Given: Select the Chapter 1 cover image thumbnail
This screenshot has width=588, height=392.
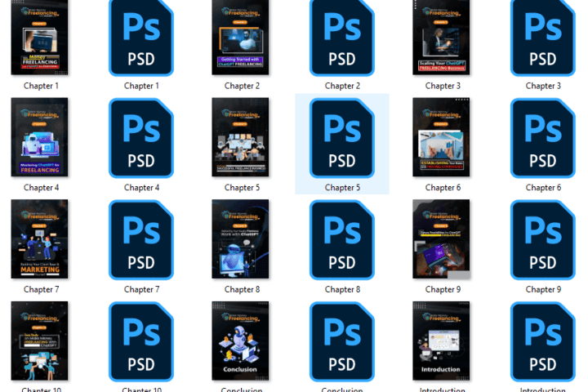Looking at the screenshot, I should 39,38.
